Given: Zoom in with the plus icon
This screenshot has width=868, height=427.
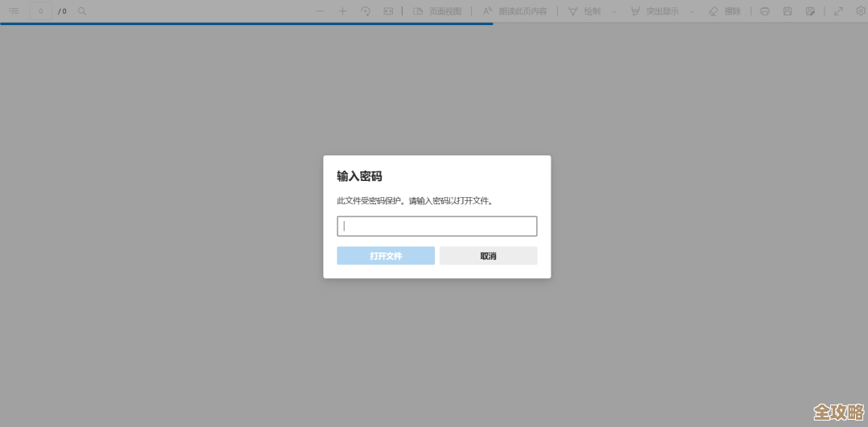Looking at the screenshot, I should coord(342,11).
